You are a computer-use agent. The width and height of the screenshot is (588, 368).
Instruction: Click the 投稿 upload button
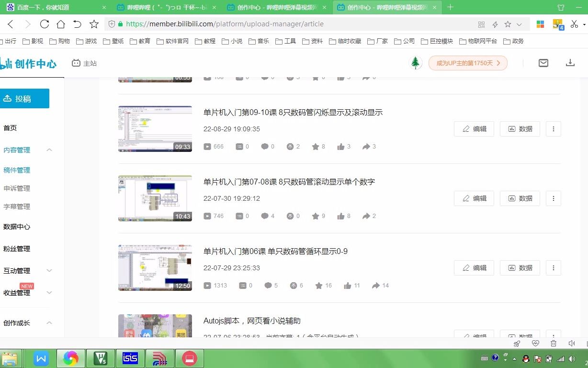click(24, 98)
